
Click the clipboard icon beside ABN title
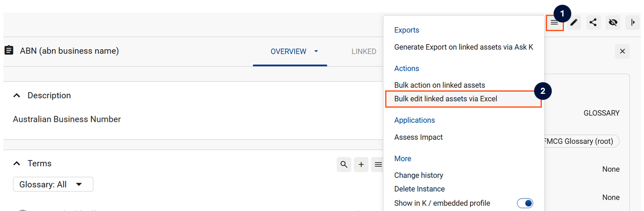tap(9, 51)
